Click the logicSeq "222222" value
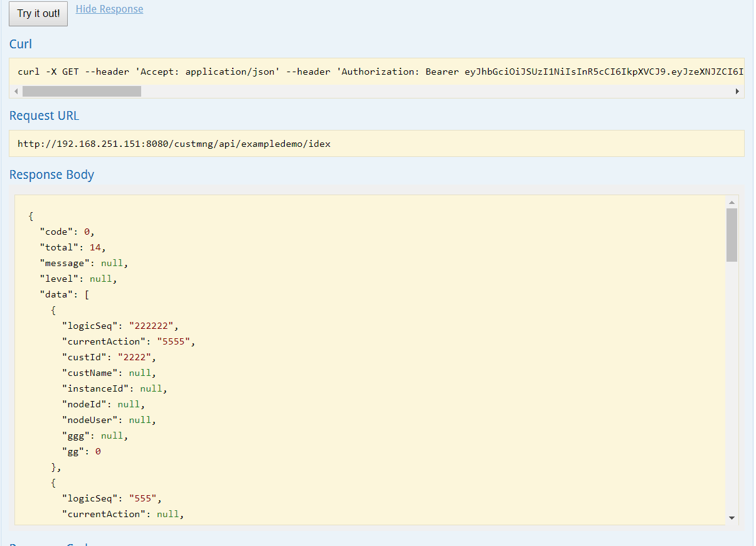Screen dimensions: 756x546 click(x=153, y=326)
